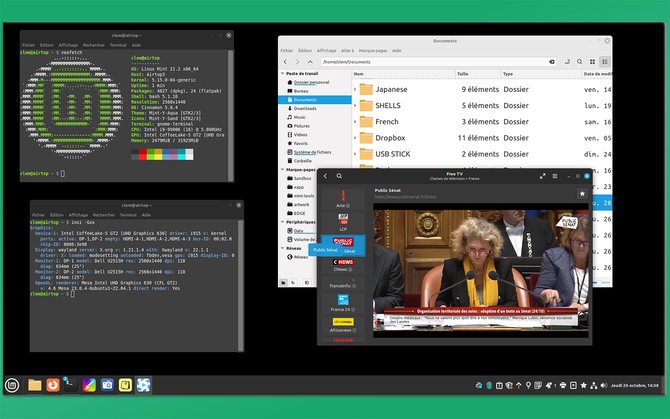Expand the Dropbox folder row
Image resolution: width=670 pixels, height=419 pixels.
pyautogui.click(x=355, y=138)
